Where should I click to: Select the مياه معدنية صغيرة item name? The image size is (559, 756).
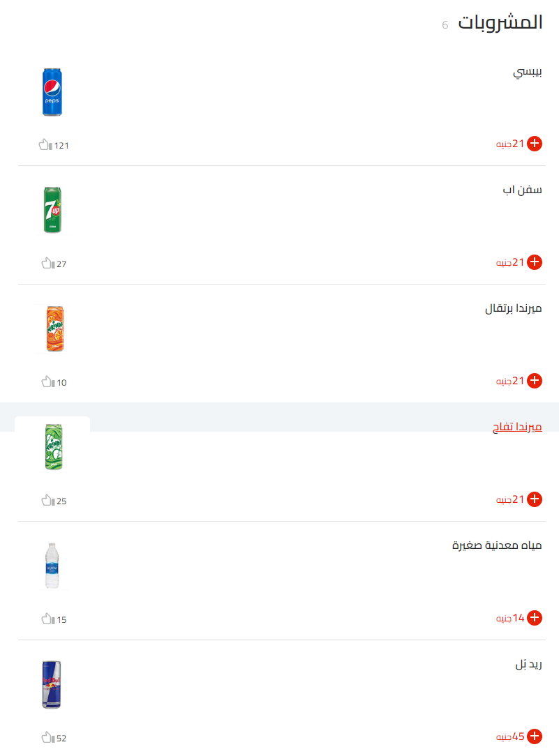(x=497, y=545)
